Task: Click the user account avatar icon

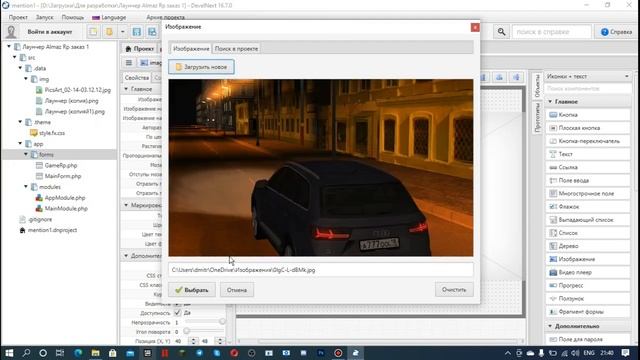Action: point(11,31)
